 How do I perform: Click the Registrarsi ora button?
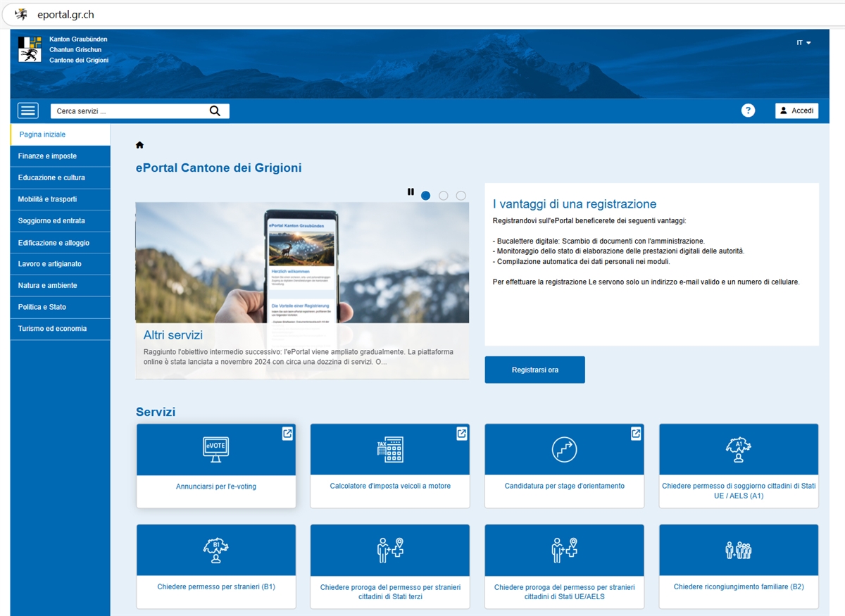(x=534, y=370)
